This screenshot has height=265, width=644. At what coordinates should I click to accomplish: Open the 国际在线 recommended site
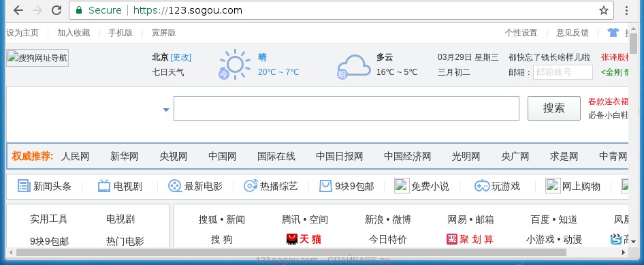click(x=276, y=157)
